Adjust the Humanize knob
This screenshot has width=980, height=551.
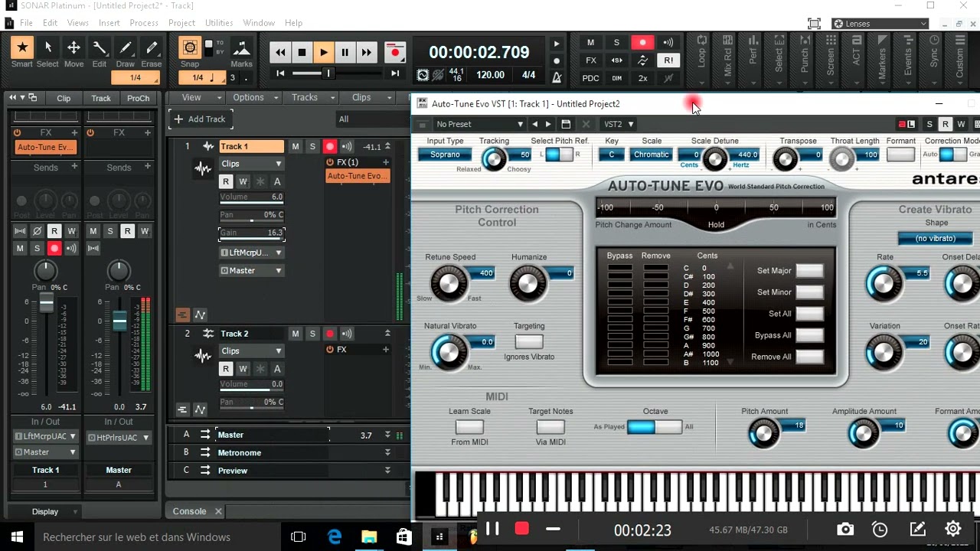click(x=528, y=283)
